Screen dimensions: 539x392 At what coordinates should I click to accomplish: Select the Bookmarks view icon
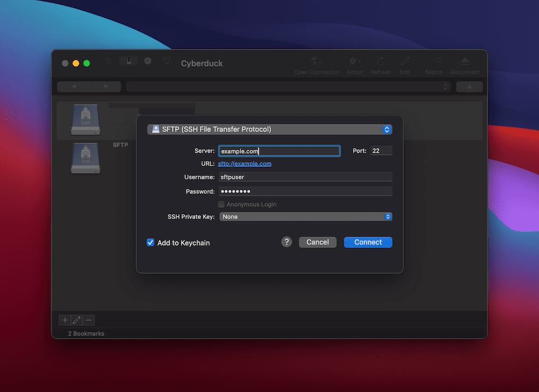click(x=129, y=61)
